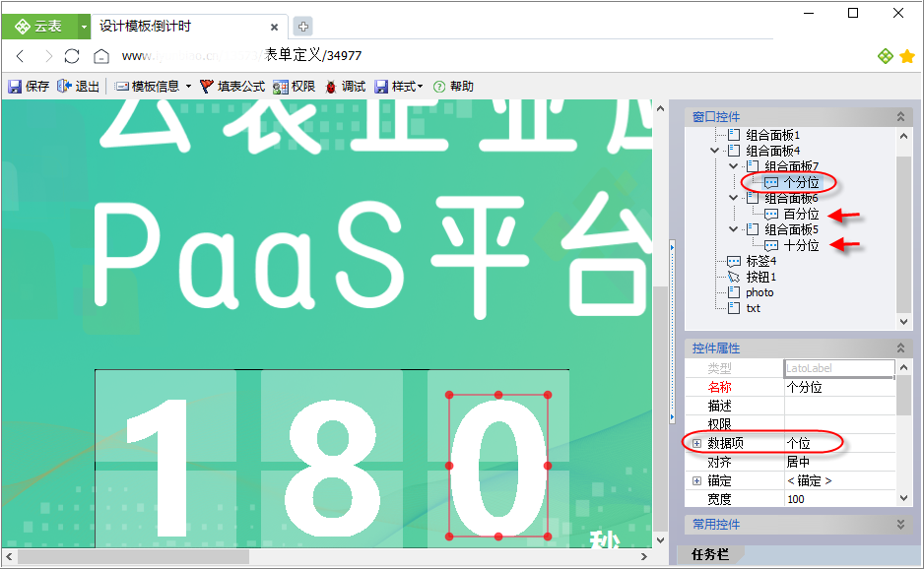The width and height of the screenshot is (924, 569).
Task: Click the 宽度 value 100
Action: [x=839, y=499]
